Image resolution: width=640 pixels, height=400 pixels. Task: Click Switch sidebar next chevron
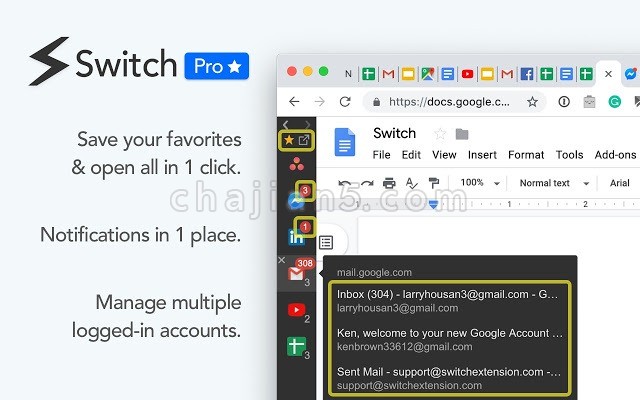point(307,124)
